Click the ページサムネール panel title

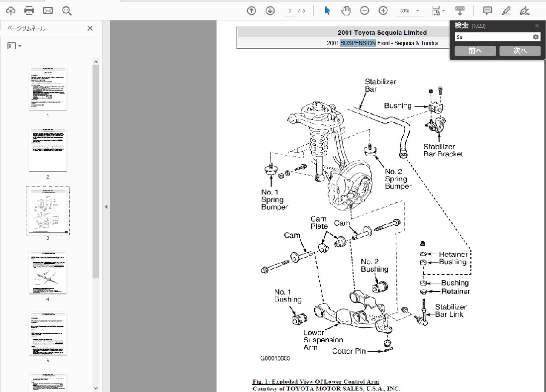point(26,28)
